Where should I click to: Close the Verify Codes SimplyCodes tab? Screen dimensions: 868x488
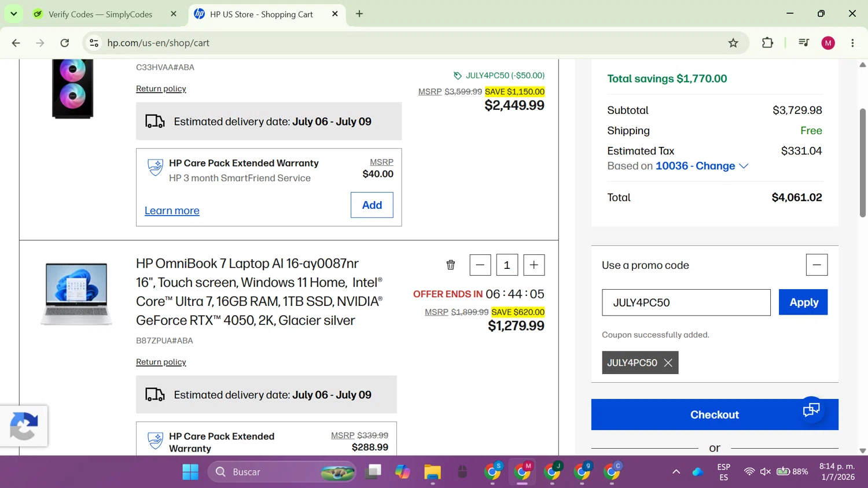coord(174,14)
